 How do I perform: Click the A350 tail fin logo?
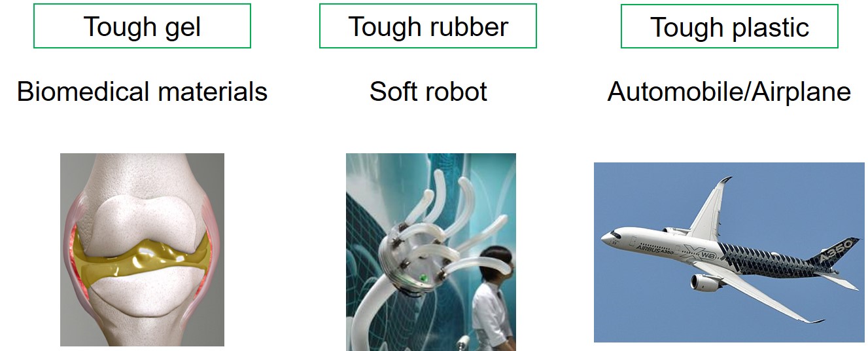click(x=839, y=253)
